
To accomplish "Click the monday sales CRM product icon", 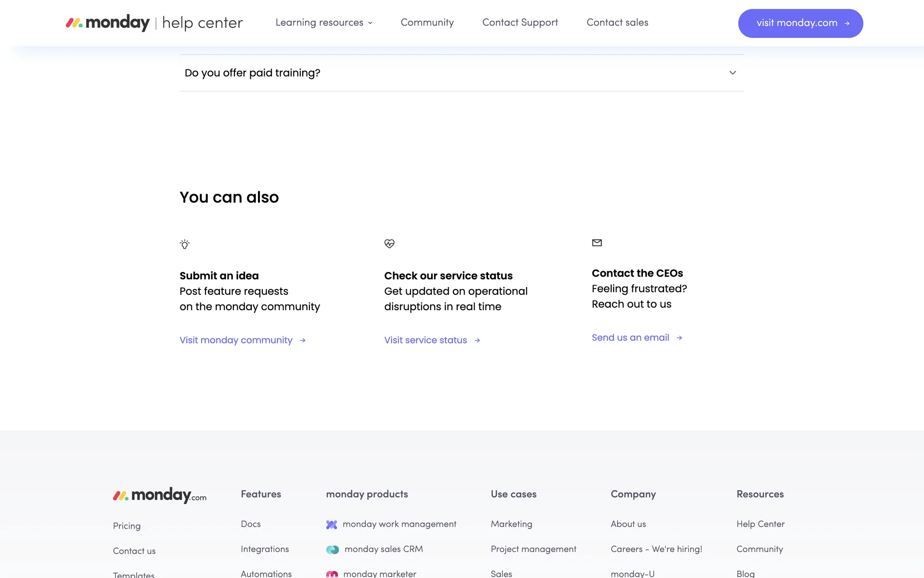I will [333, 550].
